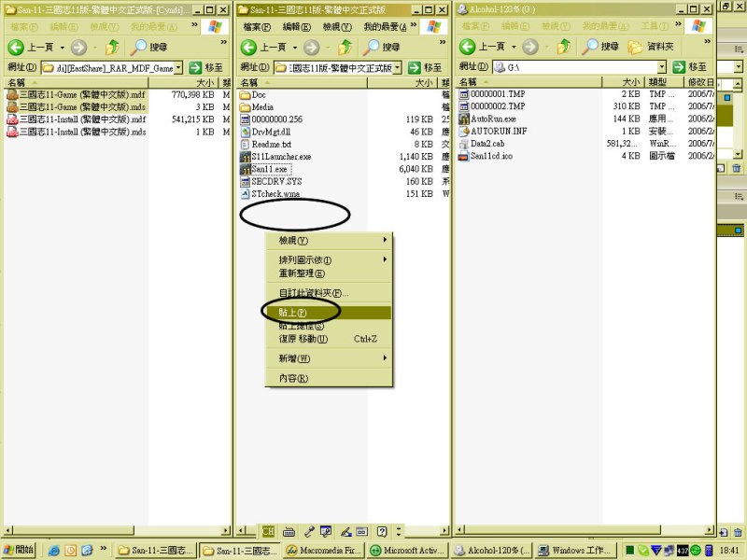Open address dropdown in G: window
Screen dimensions: 747x560
point(662,66)
